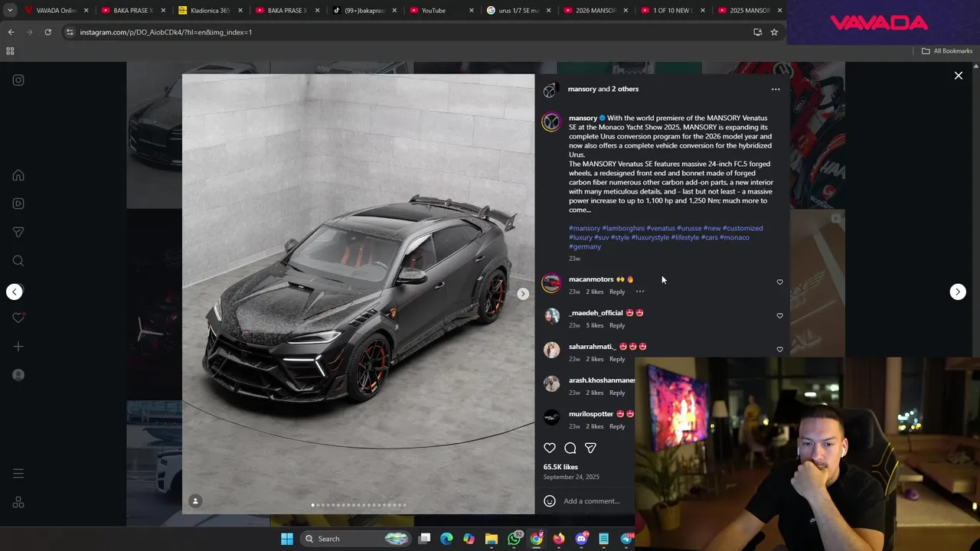View the 65.5K likes list
This screenshot has width=980, height=551.
tap(560, 467)
